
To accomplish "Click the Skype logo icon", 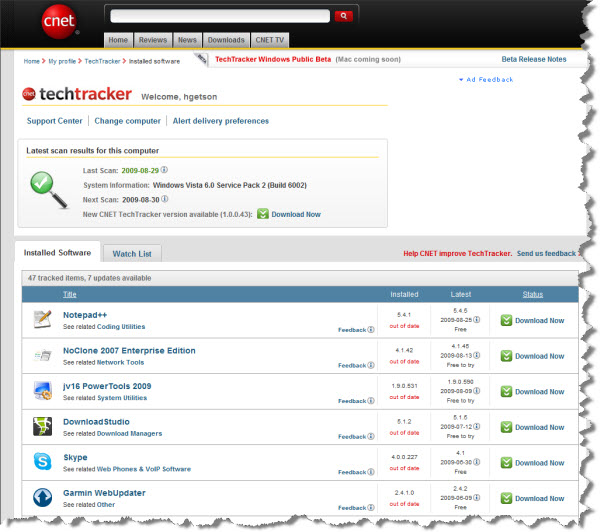I will coord(43,462).
